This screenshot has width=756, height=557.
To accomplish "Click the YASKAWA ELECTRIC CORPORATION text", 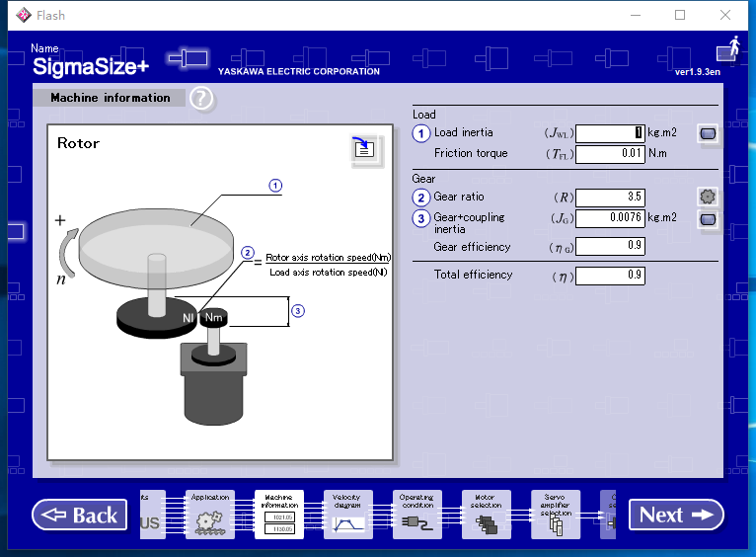I will (x=298, y=71).
